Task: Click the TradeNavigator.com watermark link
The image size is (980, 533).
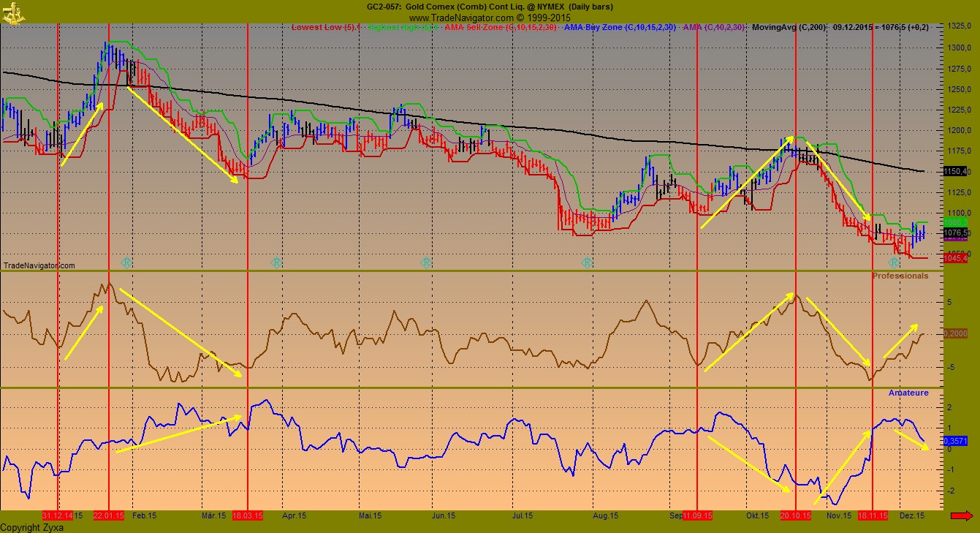Action: point(38,265)
